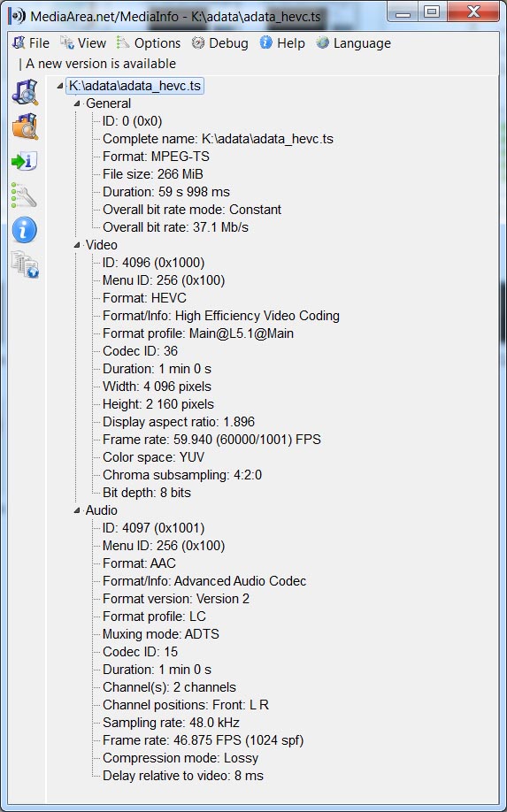The image size is (507, 812).
Task: Open the View menu
Action: (x=83, y=43)
